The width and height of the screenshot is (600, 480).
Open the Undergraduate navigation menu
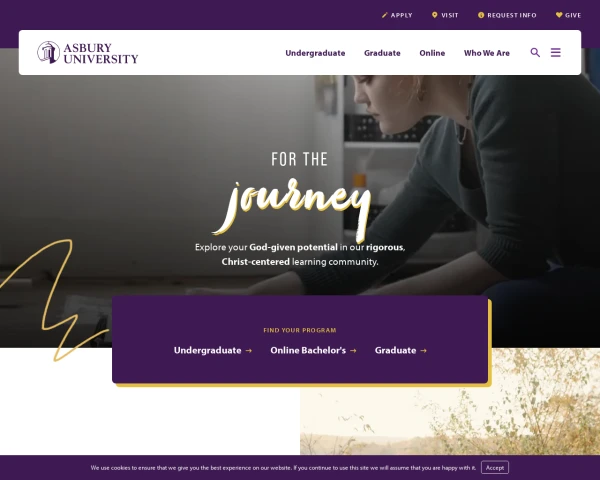coord(315,53)
